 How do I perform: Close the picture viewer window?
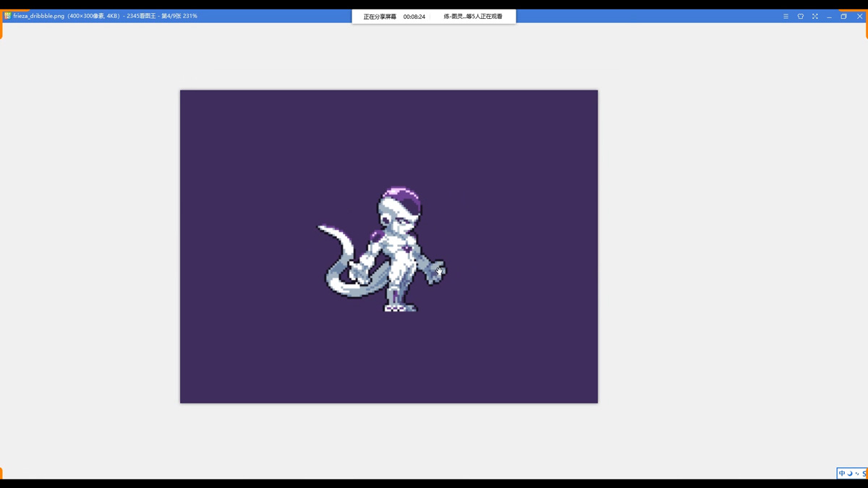[x=860, y=16]
